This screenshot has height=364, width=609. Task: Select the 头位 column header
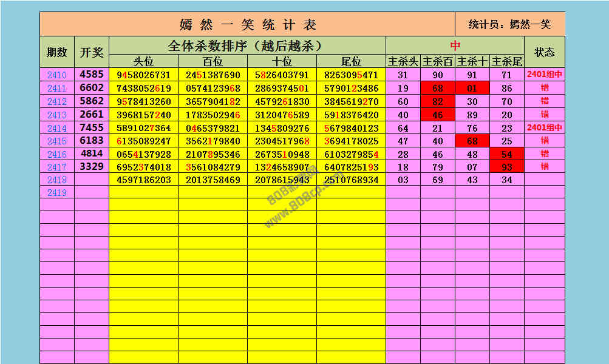pos(143,61)
